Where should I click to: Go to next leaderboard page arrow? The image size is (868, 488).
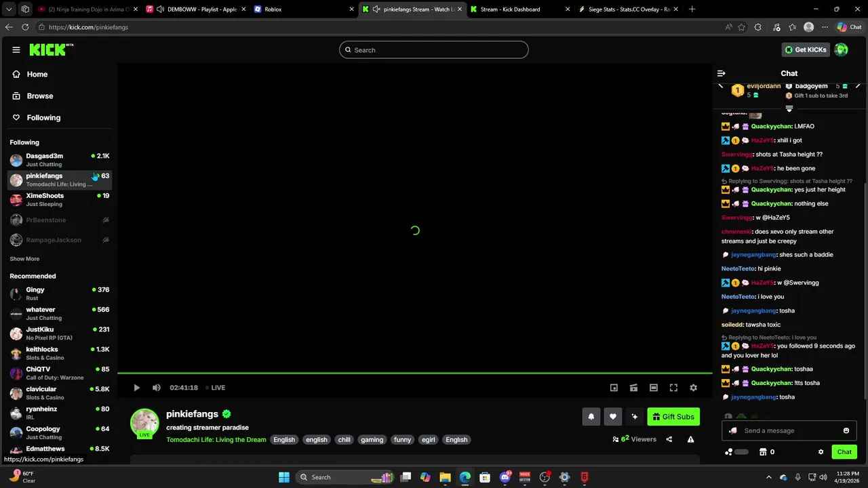point(858,86)
